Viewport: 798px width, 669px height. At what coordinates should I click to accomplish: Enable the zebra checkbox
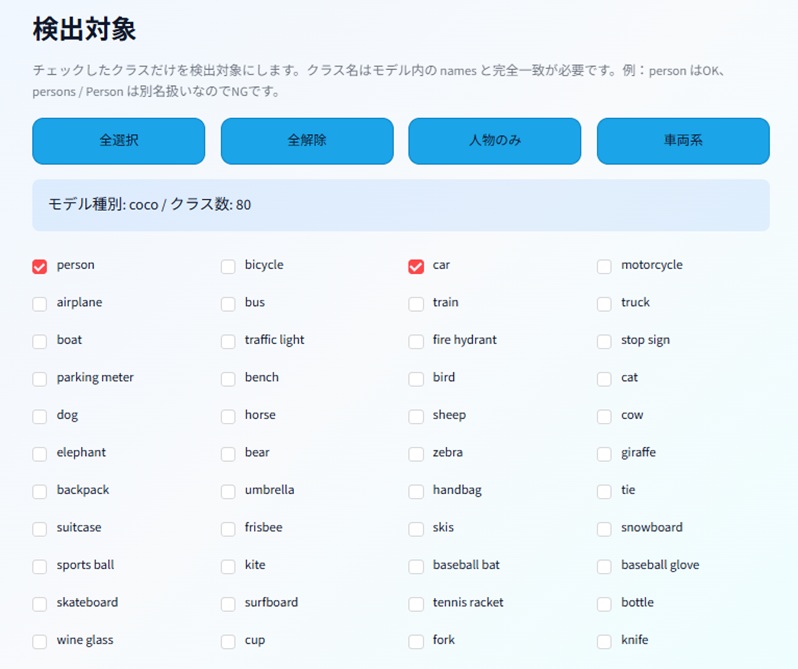(416, 454)
